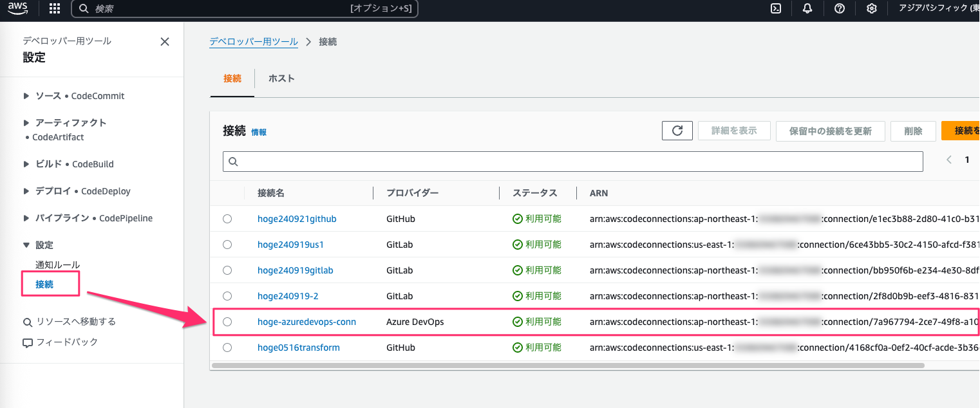Image resolution: width=980 pixels, height=408 pixels.
Task: Open the help question mark menu
Action: tap(840, 8)
